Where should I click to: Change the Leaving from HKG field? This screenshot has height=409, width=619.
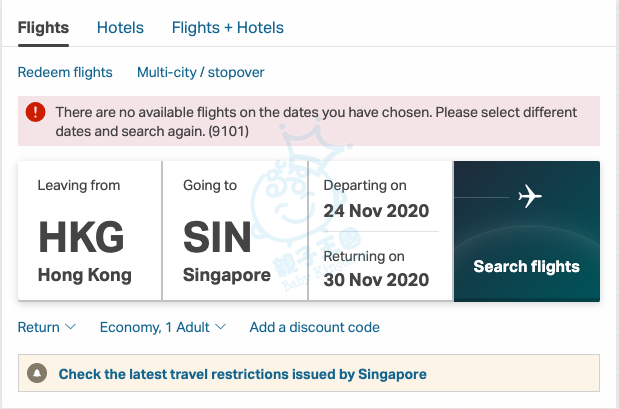tap(89, 231)
